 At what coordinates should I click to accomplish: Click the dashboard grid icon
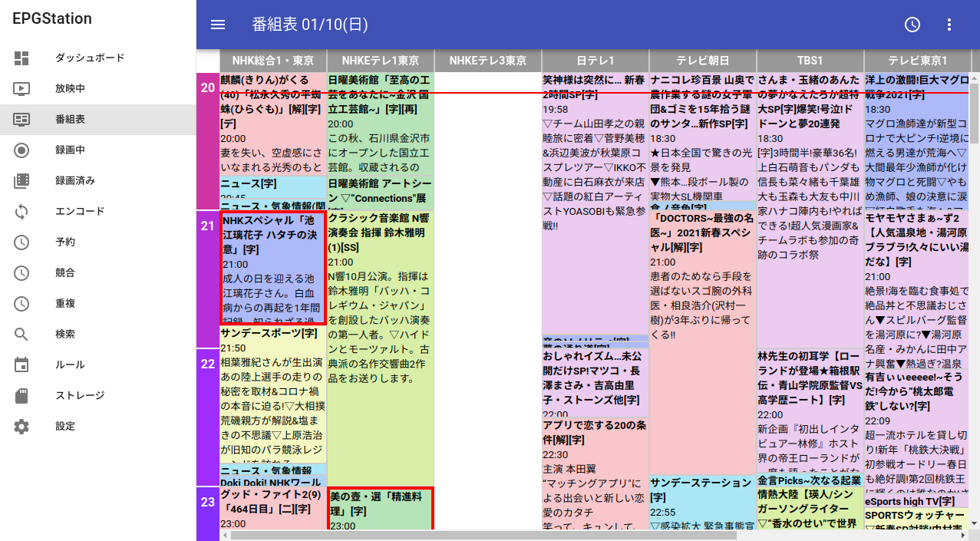click(21, 58)
